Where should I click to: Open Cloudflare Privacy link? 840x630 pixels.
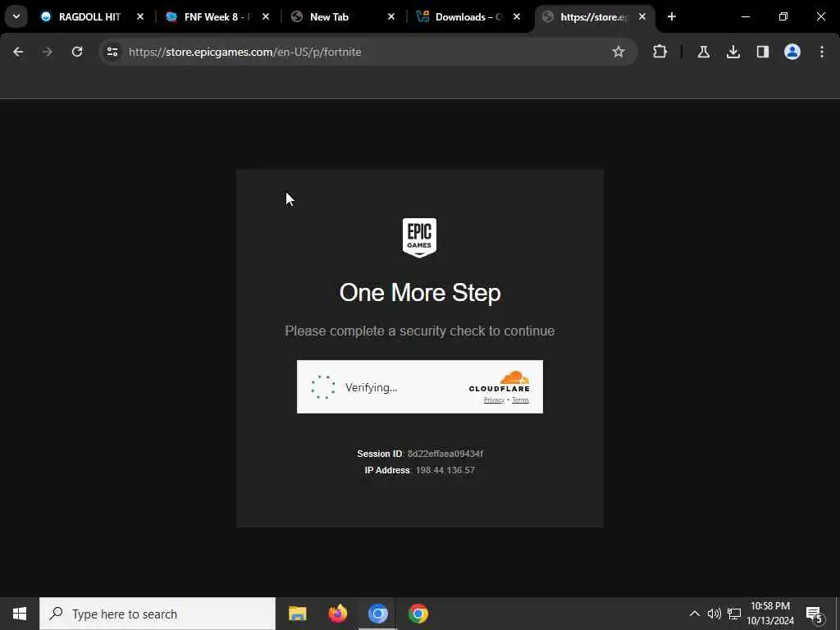[x=494, y=400]
